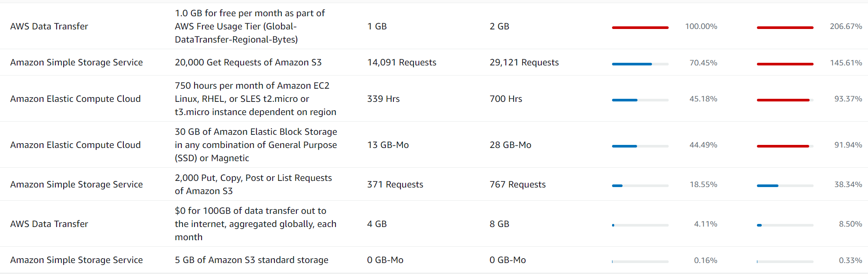Click the 70.45% blue usage bar

(x=640, y=64)
